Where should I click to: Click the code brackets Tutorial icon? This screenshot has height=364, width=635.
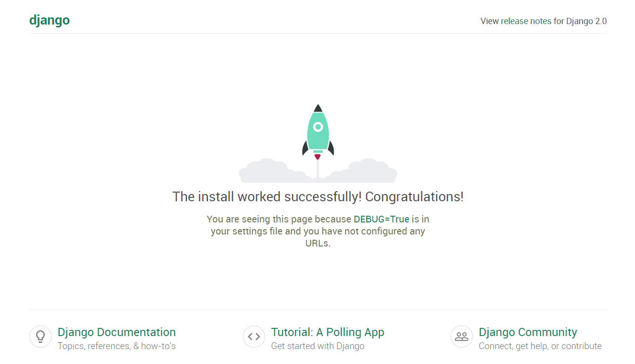click(254, 336)
